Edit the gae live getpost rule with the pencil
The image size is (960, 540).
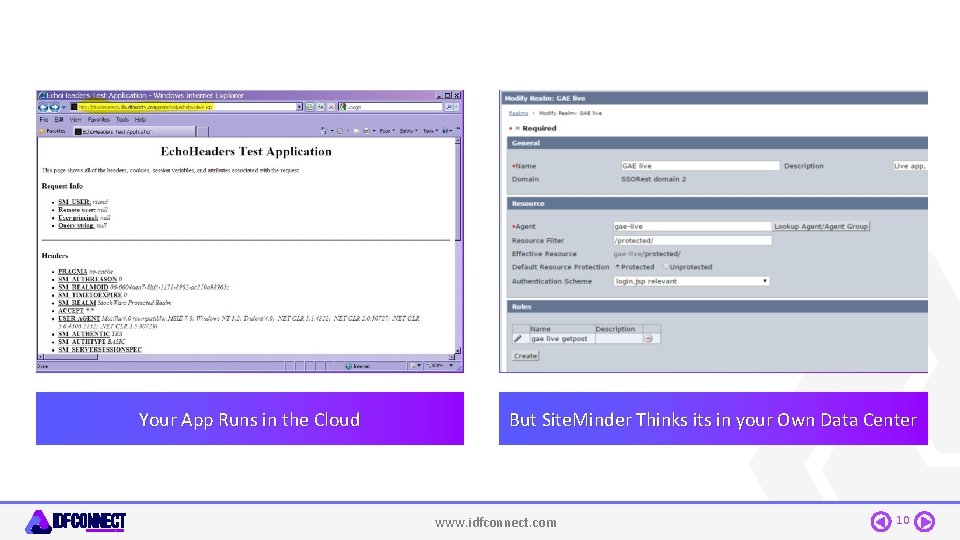click(518, 339)
